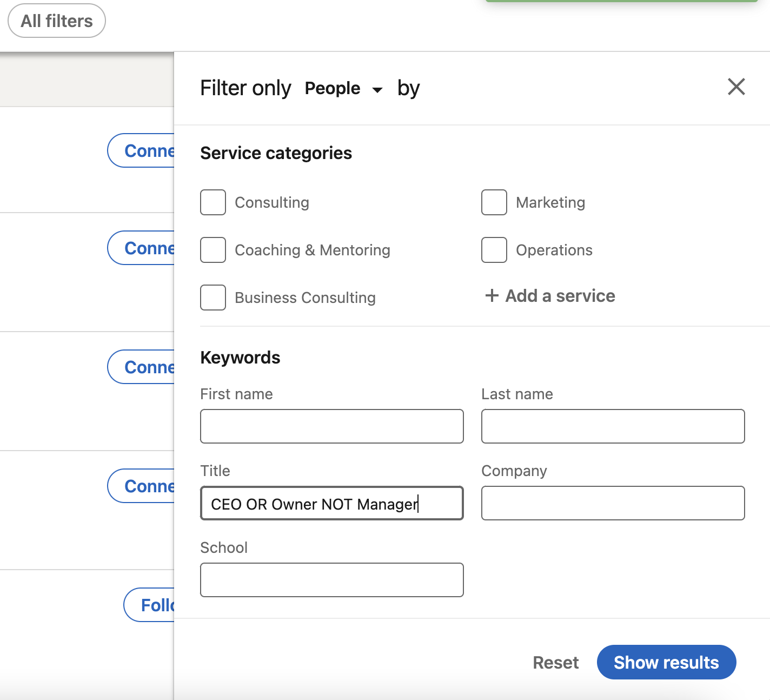Tick the Operations checkbox

494,250
